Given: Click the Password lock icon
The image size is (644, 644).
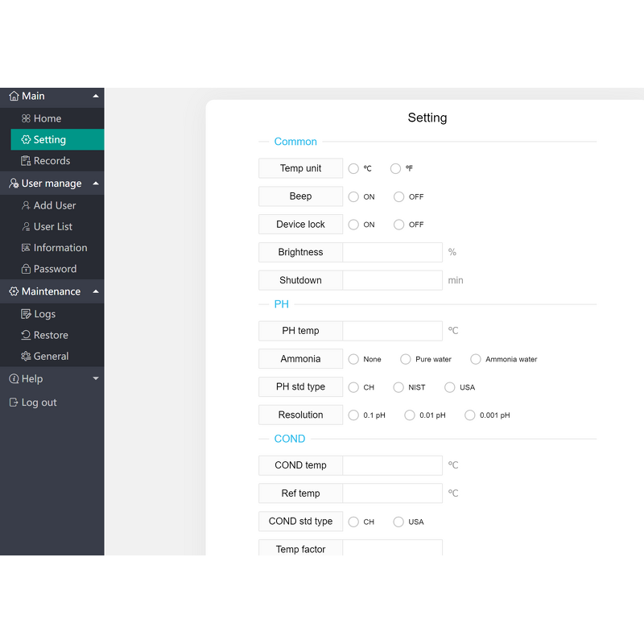Looking at the screenshot, I should [26, 269].
